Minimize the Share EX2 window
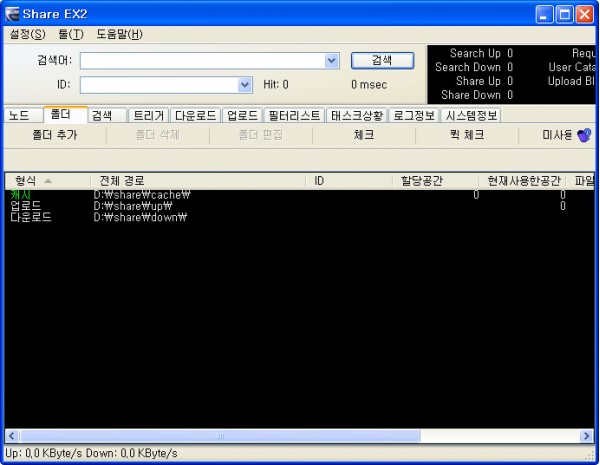The image size is (600, 465). coord(544,15)
